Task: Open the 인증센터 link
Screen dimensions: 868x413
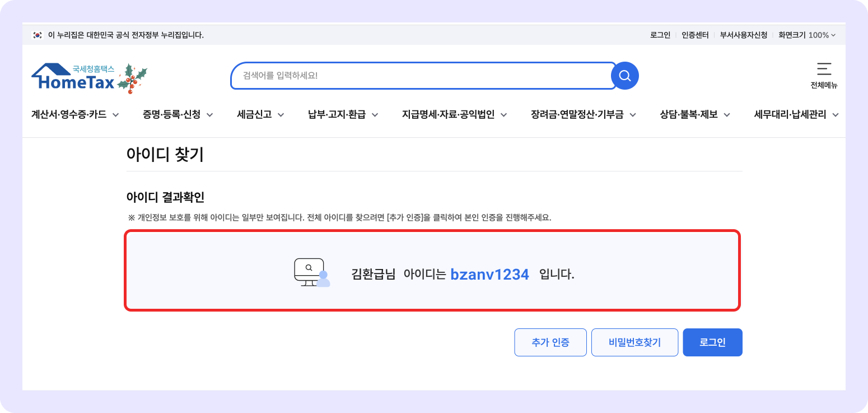Action: click(x=694, y=34)
